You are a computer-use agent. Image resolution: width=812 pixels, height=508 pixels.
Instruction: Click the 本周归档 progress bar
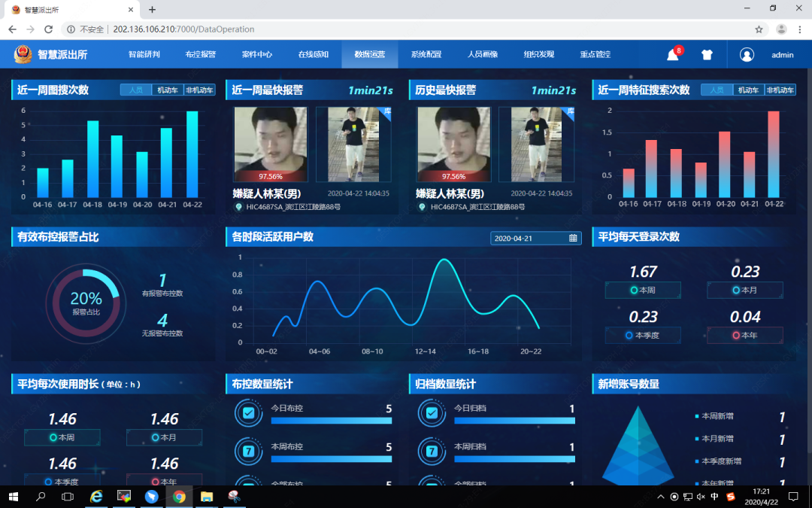click(x=515, y=459)
